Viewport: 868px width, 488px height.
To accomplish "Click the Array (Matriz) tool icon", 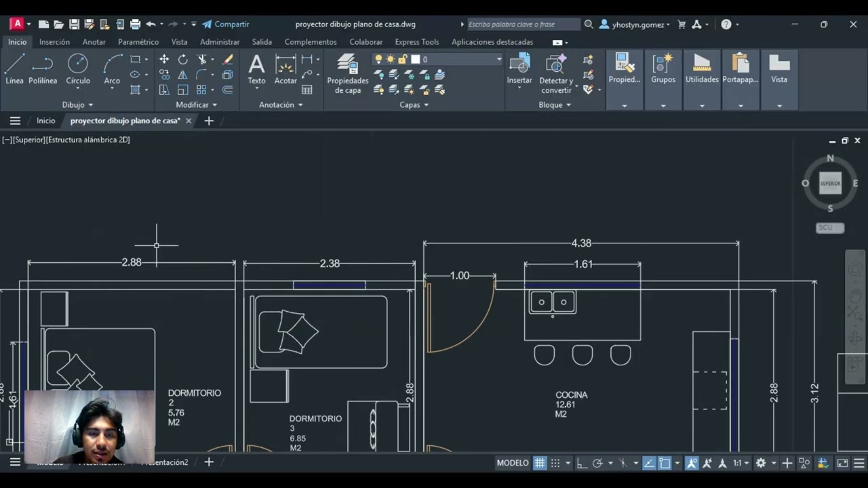I will point(202,89).
